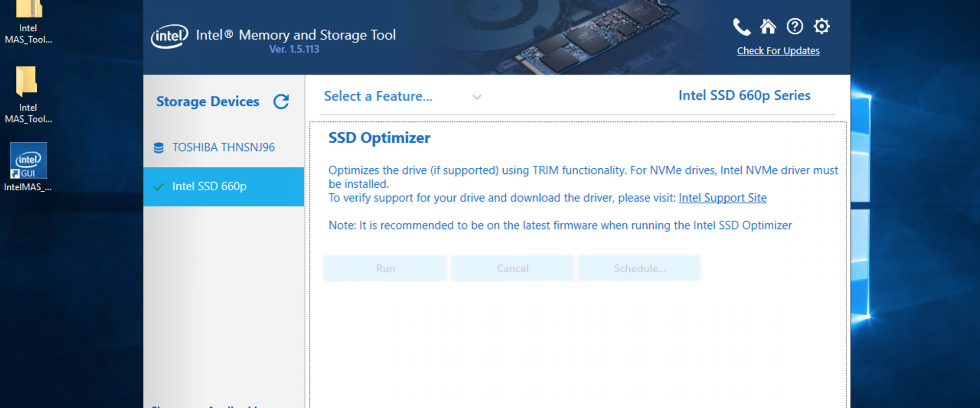Launch the IntelMAS GUI desktop shortcut
This screenshot has width=980, height=408.
[28, 167]
